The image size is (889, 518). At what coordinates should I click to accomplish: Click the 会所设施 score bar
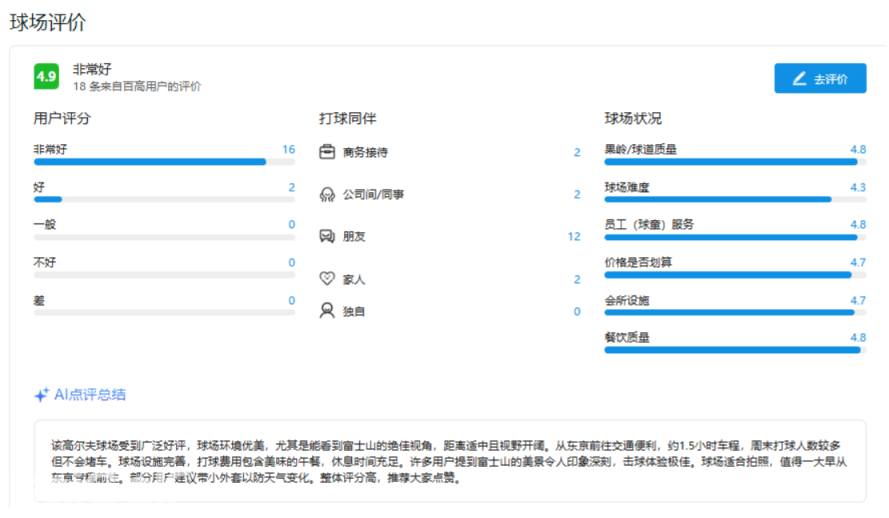pyautogui.click(x=735, y=312)
